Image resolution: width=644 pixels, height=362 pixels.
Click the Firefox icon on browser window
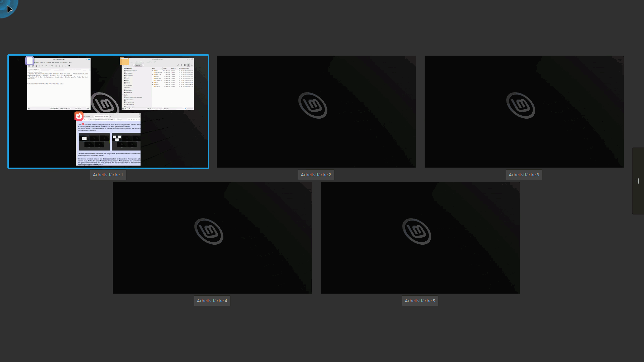[79, 116]
